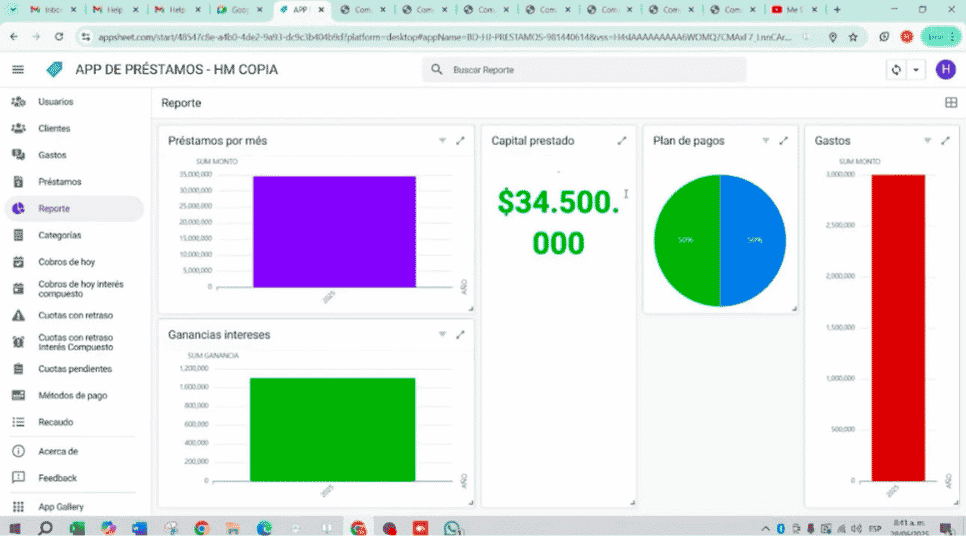Viewport: 966px width, 536px height.
Task: Click the blue half of pie chart
Action: 753,240
